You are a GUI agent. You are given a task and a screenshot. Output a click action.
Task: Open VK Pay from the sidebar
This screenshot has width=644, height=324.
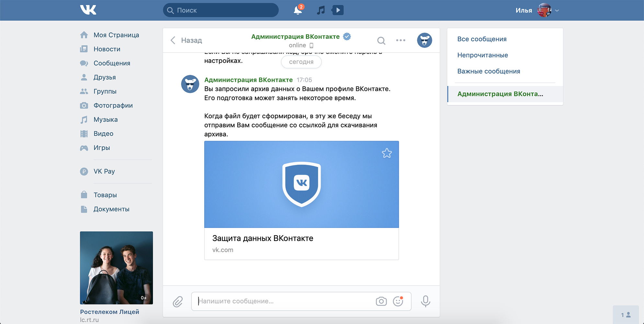[104, 171]
